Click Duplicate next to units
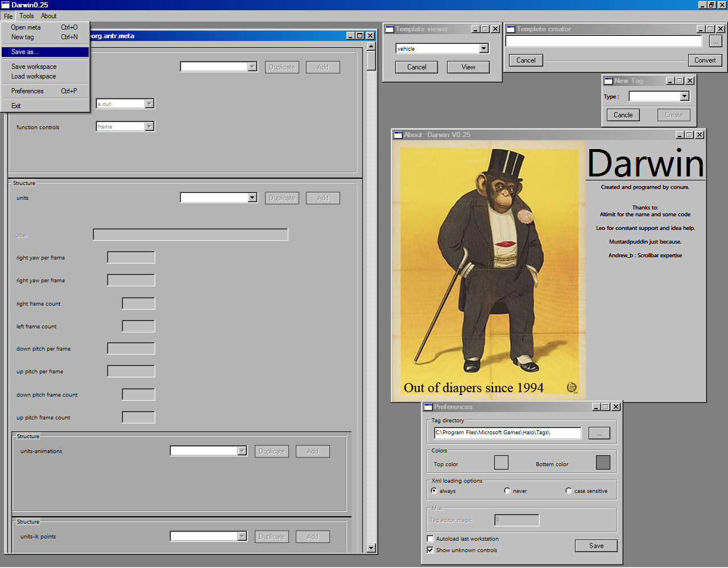 tap(282, 198)
